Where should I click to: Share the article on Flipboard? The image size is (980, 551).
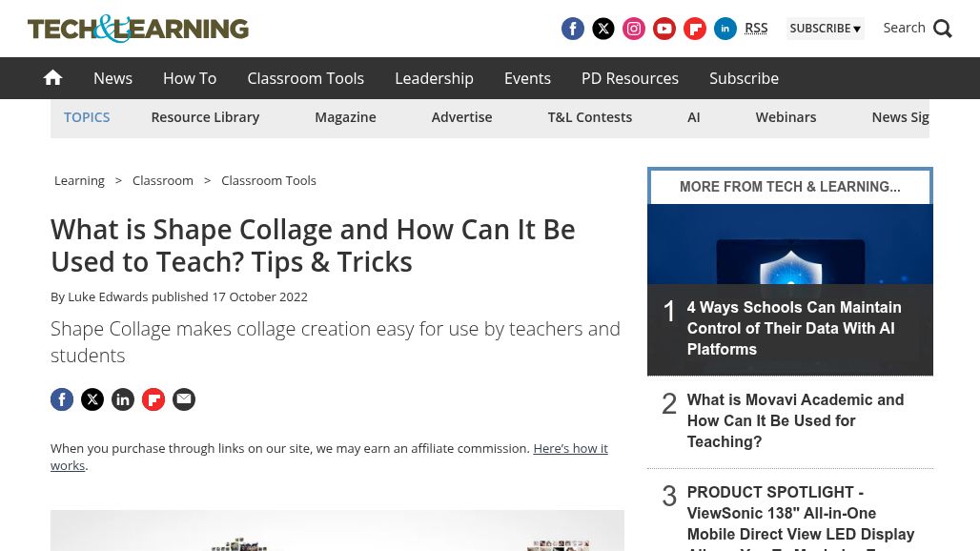click(153, 399)
